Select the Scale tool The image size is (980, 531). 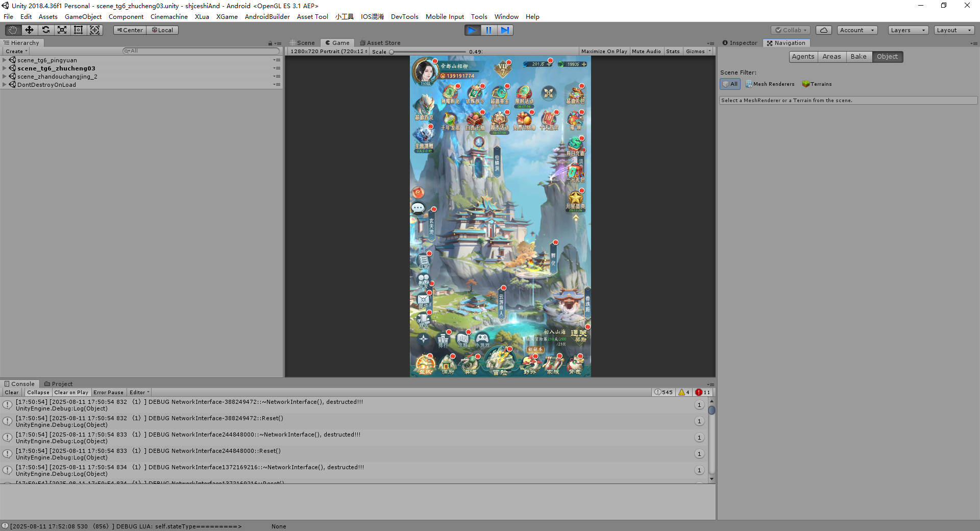click(x=62, y=30)
